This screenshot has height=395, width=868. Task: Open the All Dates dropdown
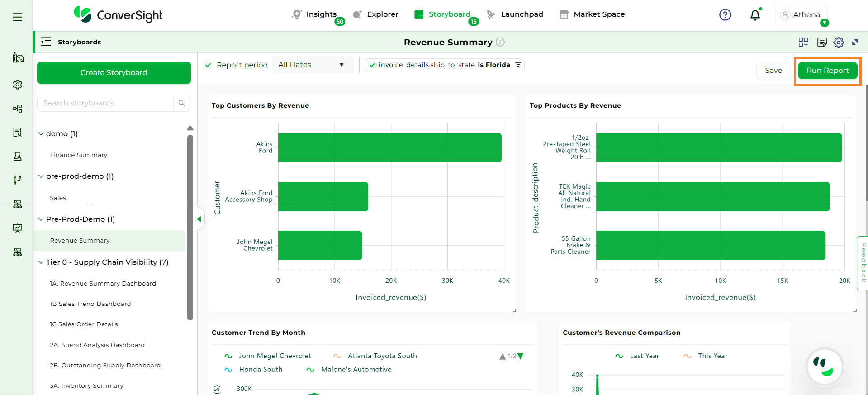[x=312, y=65]
